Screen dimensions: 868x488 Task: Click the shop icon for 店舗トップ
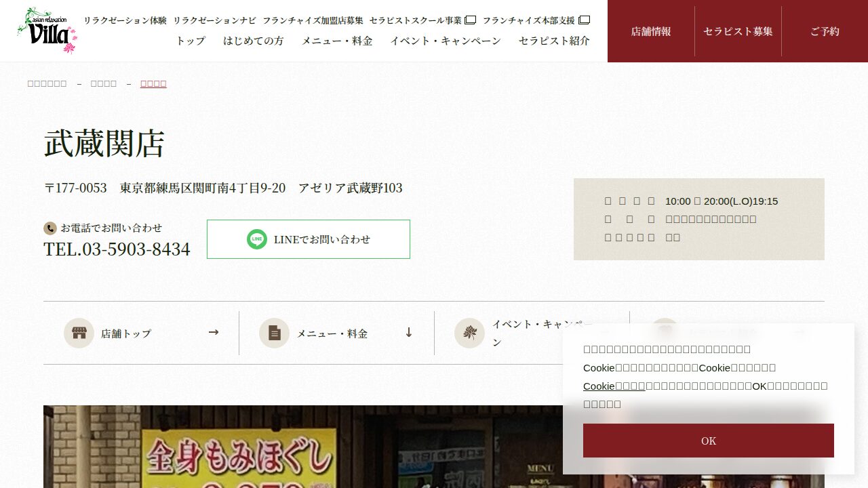(x=79, y=333)
